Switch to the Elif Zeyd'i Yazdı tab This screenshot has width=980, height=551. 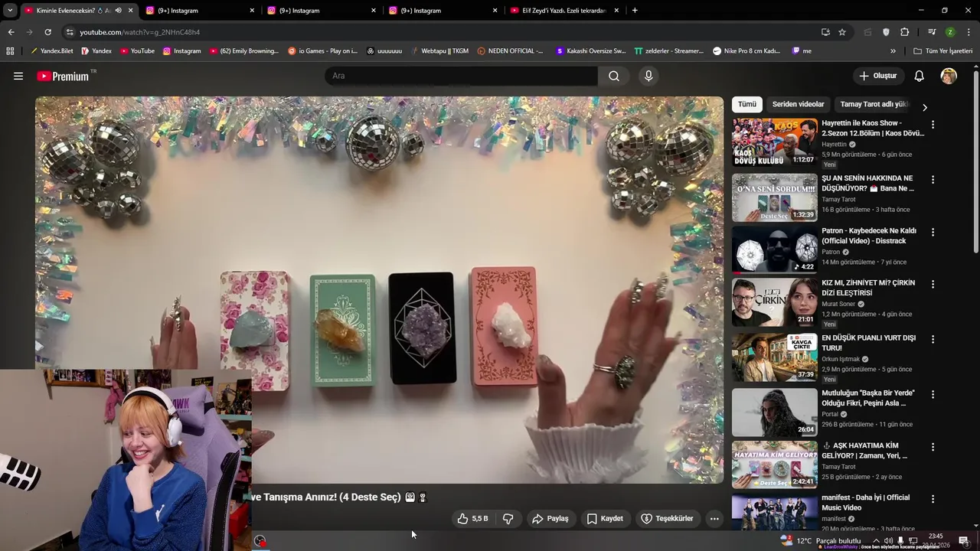(563, 11)
